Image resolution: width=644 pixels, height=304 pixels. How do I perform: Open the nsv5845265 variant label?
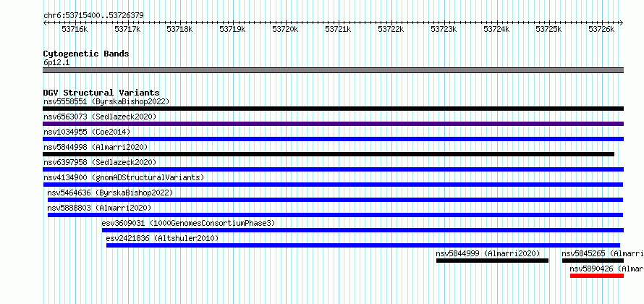click(603, 253)
